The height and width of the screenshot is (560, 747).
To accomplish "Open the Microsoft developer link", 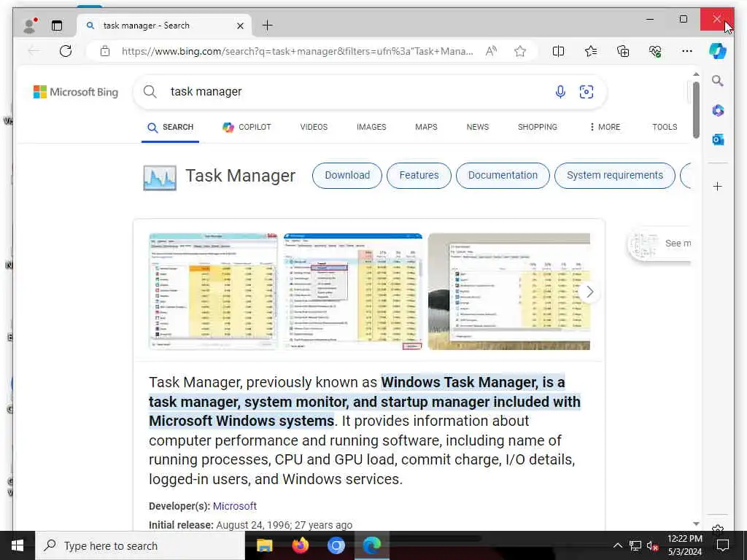I will [x=235, y=506].
